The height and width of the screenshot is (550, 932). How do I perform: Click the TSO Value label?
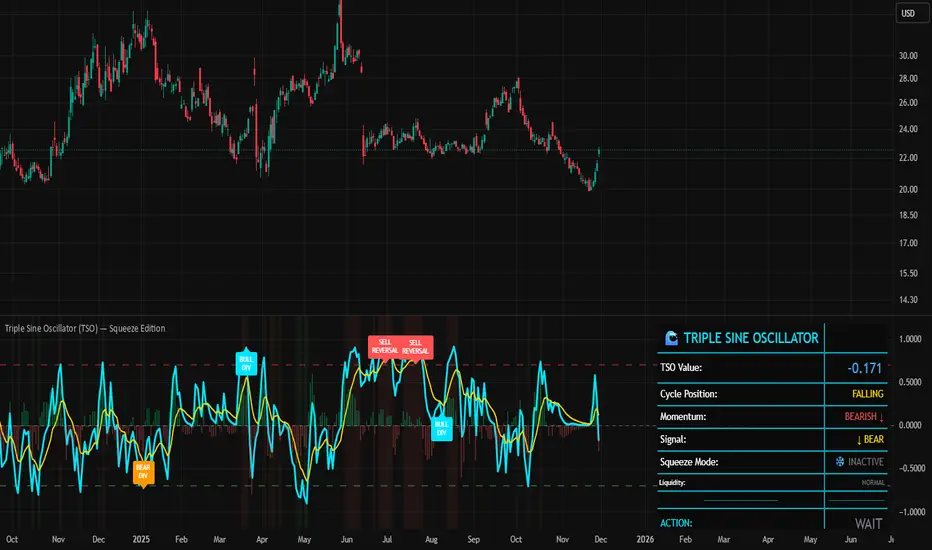tap(681, 367)
